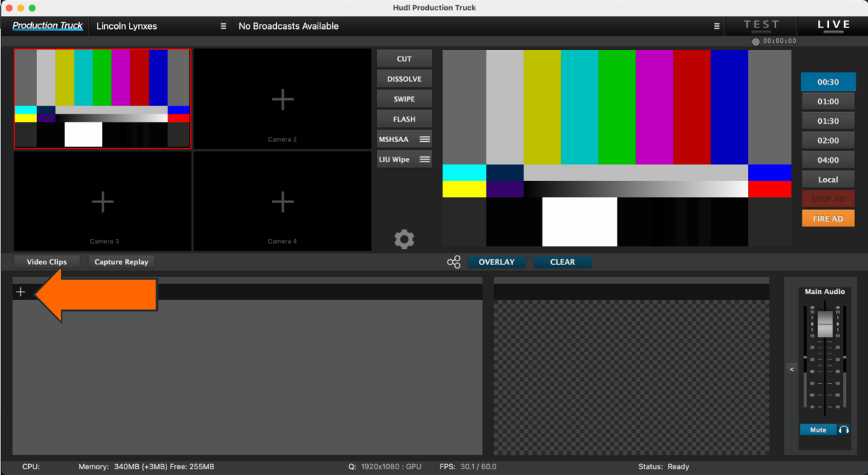Screen dimensions: 868x475
Task: Click the headphones icon beside Mute
Action: (845, 429)
